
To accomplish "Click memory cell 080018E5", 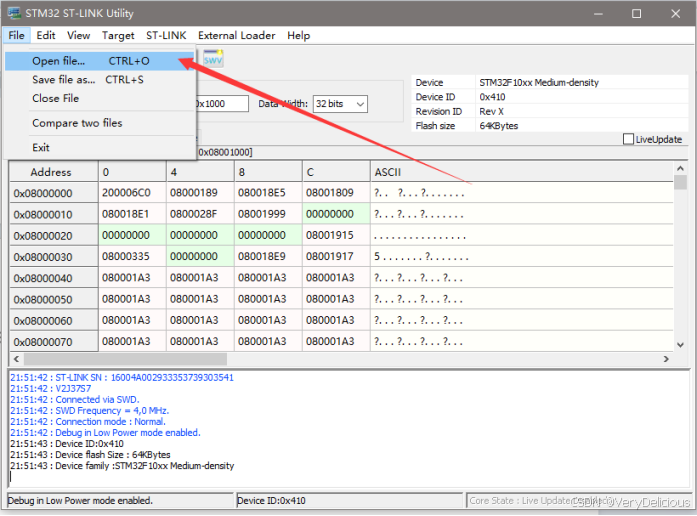I will (268, 193).
